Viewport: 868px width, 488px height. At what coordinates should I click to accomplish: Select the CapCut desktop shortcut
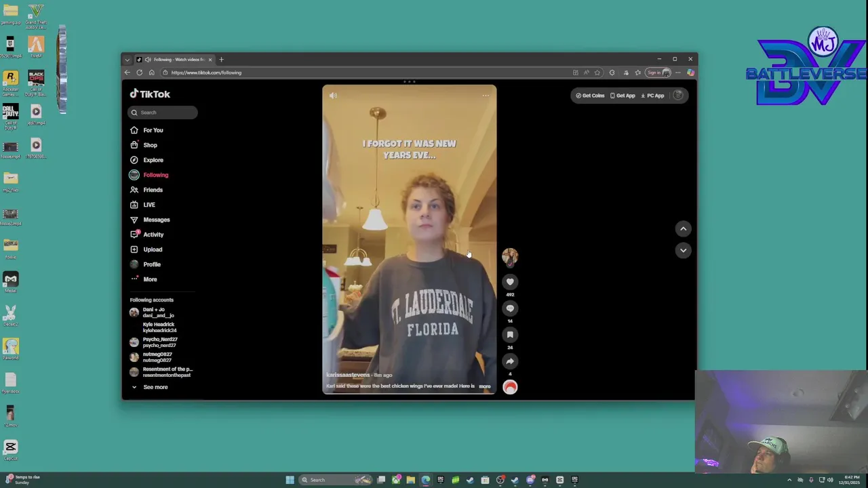point(10,449)
